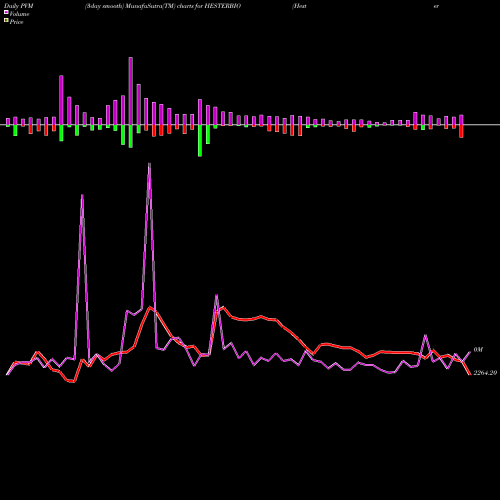500x500 pixels.
Task: Click the Daily PVM title text
Action: tap(19, 6)
